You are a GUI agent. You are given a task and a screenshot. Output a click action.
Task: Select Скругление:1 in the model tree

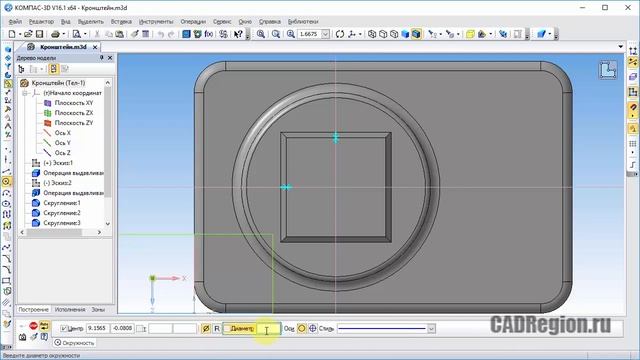click(x=62, y=203)
